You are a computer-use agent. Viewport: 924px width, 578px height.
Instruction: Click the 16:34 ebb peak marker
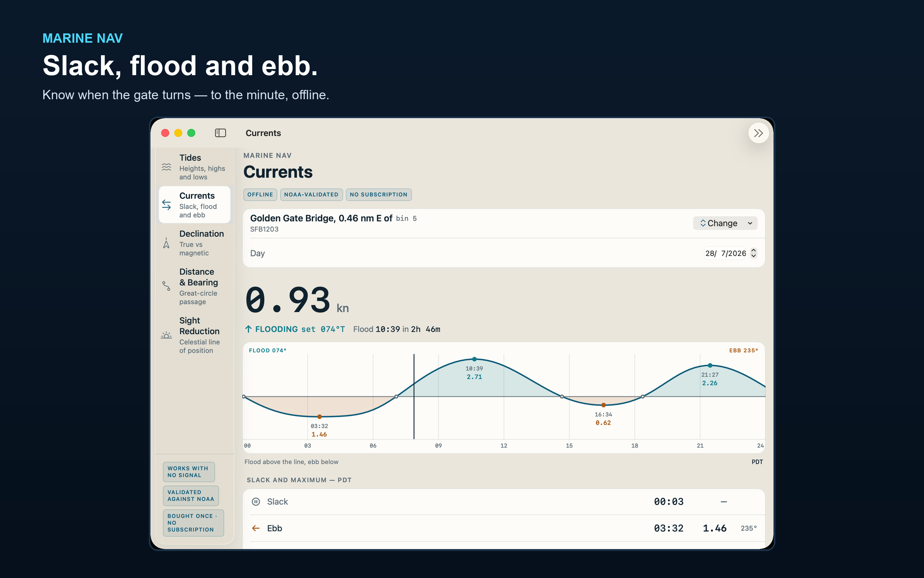603,405
